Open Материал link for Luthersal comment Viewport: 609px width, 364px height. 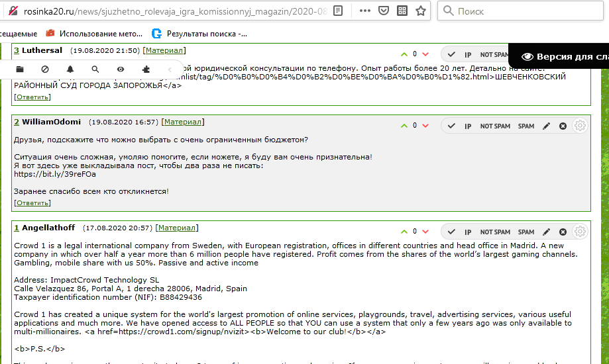point(164,50)
